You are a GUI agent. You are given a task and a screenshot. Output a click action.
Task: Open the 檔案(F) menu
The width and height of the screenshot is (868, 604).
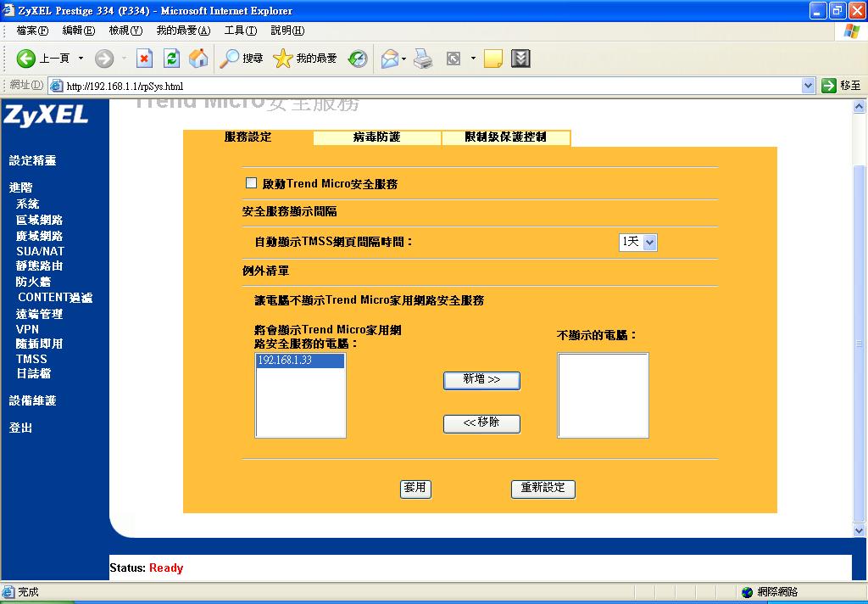32,31
